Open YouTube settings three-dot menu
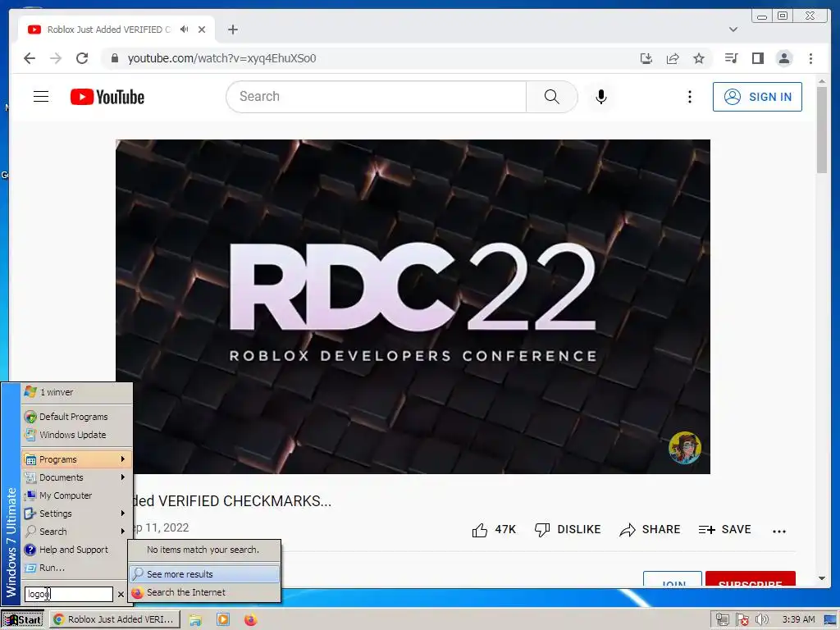840x630 pixels. tap(689, 97)
